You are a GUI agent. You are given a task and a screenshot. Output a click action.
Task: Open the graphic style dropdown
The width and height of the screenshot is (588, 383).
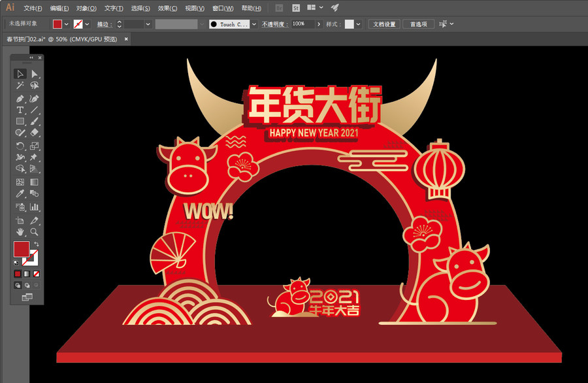pos(359,24)
